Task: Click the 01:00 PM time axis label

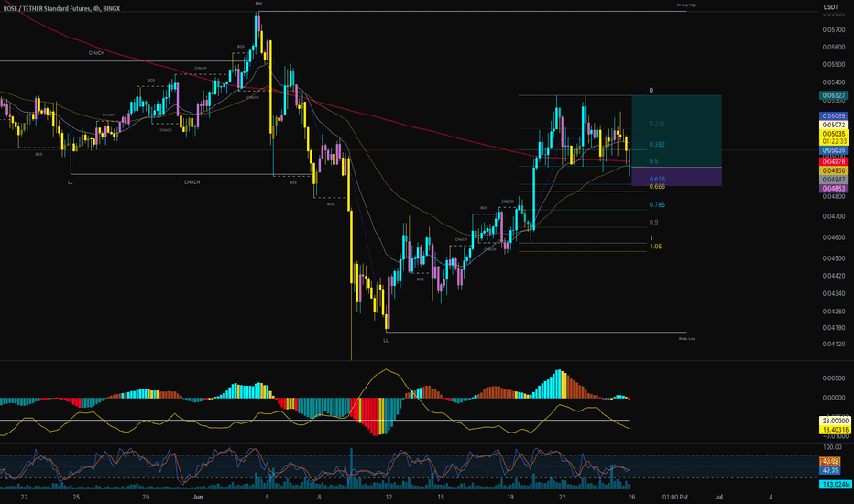Action: pos(674,497)
